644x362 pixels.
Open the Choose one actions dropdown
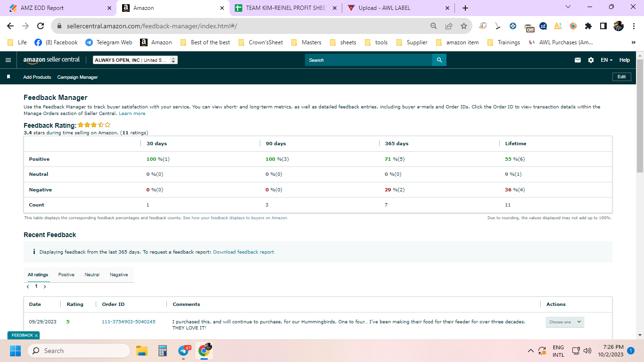point(565,322)
